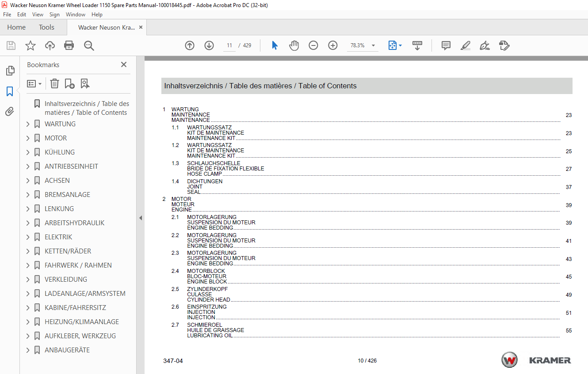Select the VERKLEIDUNG bookmark
Screen dimensions: 588x374
click(x=66, y=280)
